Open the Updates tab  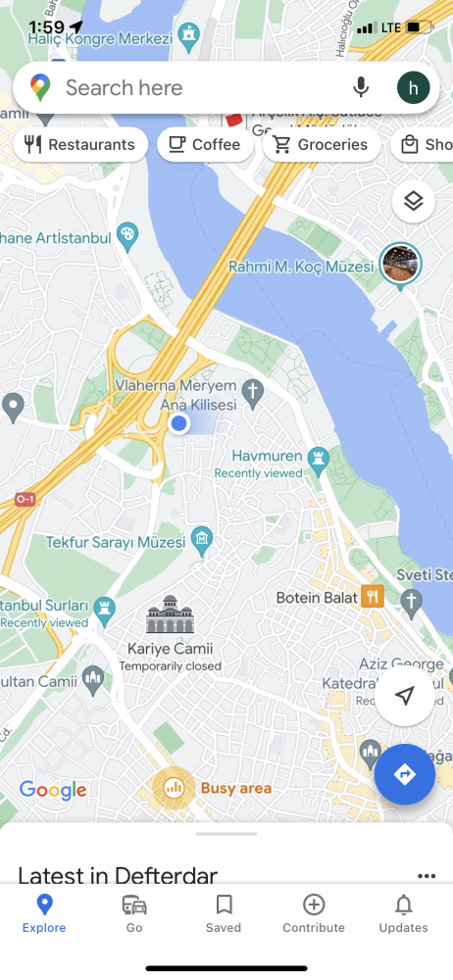point(404,913)
